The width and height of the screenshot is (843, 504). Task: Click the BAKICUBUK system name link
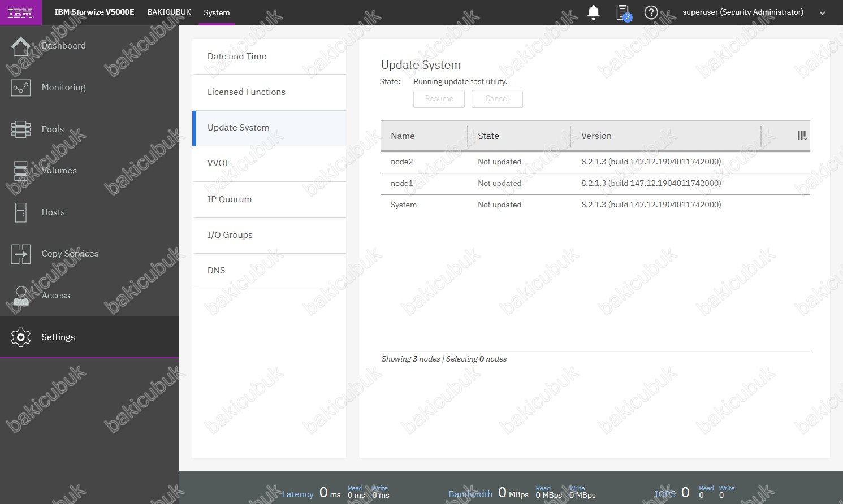click(169, 12)
